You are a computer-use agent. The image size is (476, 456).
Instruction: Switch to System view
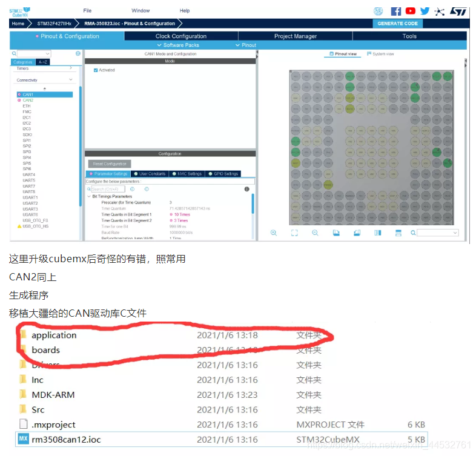(380, 54)
